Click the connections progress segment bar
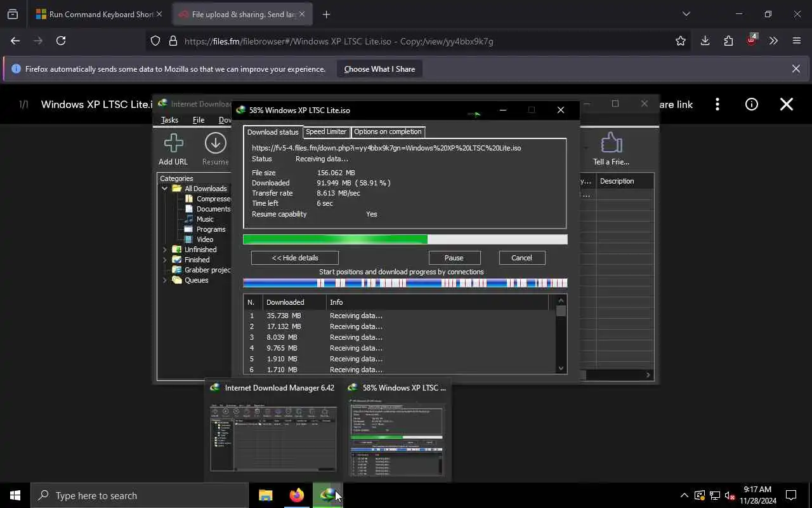This screenshot has height=508, width=812. tap(405, 283)
